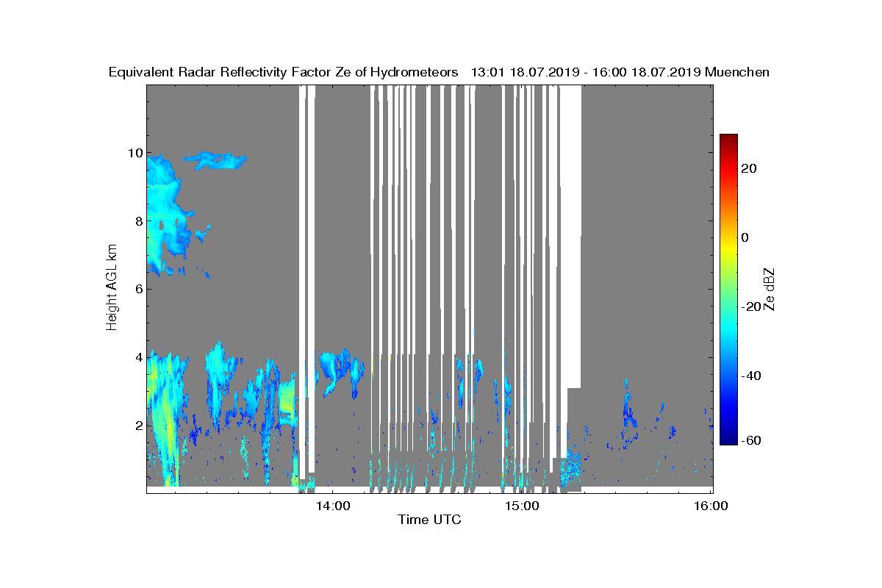Click the yellow 0 dBZ colorbar region
This screenshot has height=588, width=882.
pyautogui.click(x=728, y=237)
